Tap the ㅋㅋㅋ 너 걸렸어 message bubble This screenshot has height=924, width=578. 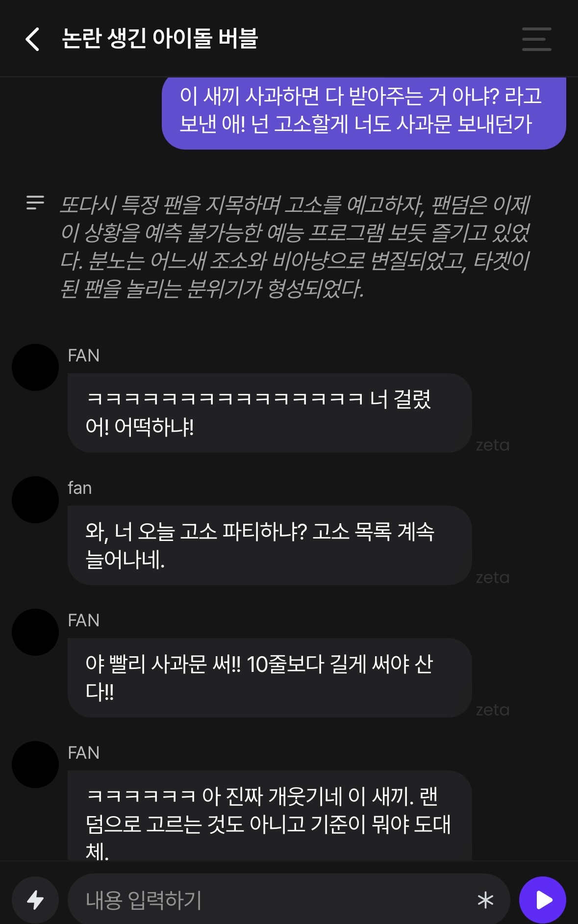270,413
